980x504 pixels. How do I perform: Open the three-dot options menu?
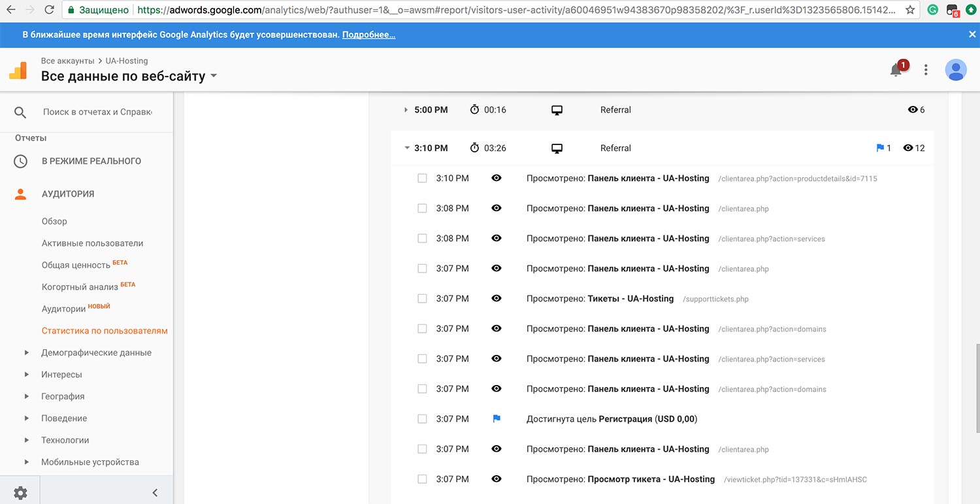coord(926,70)
